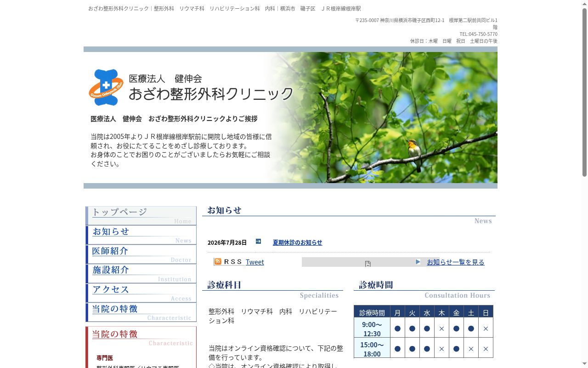The height and width of the screenshot is (368, 588).
Task: Click the arrow icon beside 夏期休診のお知らせ
Action: click(x=258, y=241)
